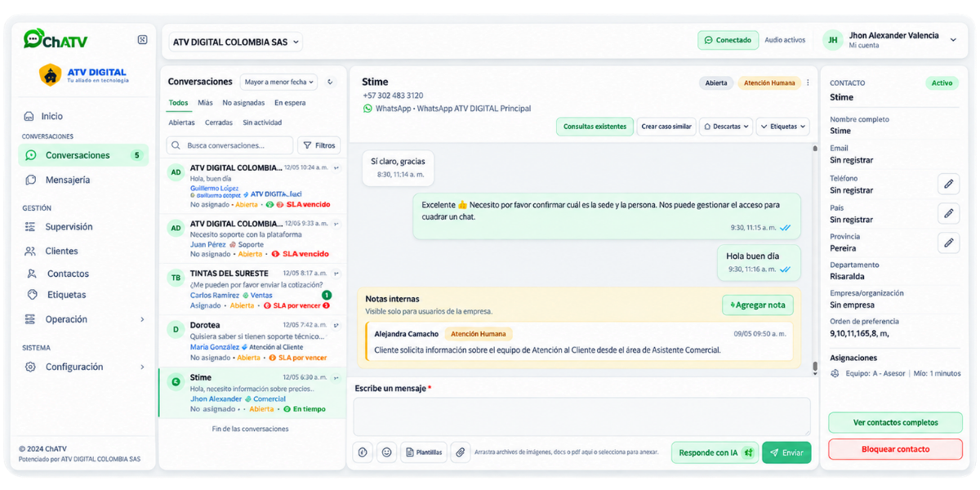Viewport: 980px width, 490px height.
Task: Filter by Abiertas conversations
Action: (x=181, y=122)
